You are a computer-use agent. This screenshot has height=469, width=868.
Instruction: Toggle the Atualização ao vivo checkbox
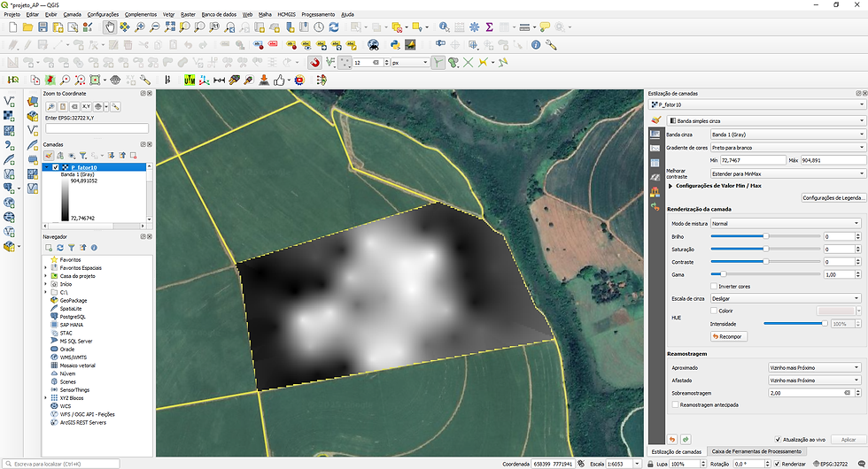coord(778,440)
